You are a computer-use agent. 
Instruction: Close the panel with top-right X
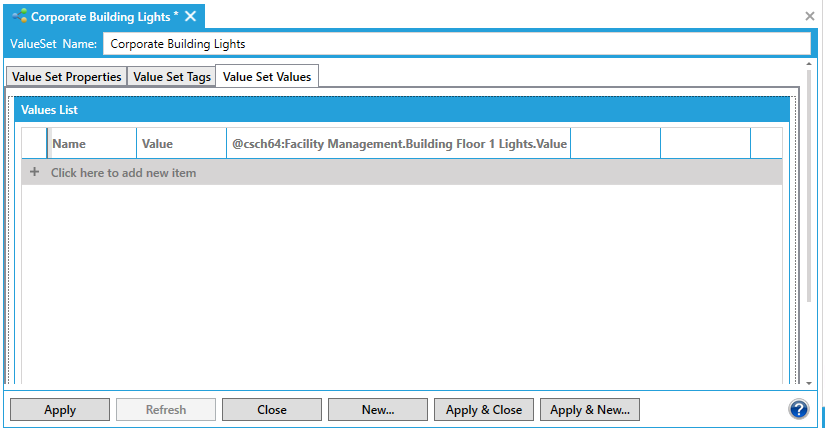coord(810,16)
